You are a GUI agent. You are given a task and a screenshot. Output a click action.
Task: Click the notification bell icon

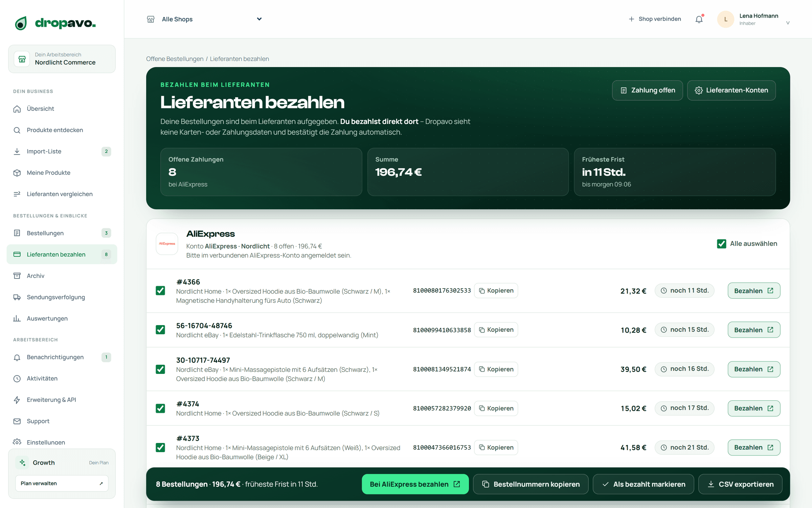699,19
